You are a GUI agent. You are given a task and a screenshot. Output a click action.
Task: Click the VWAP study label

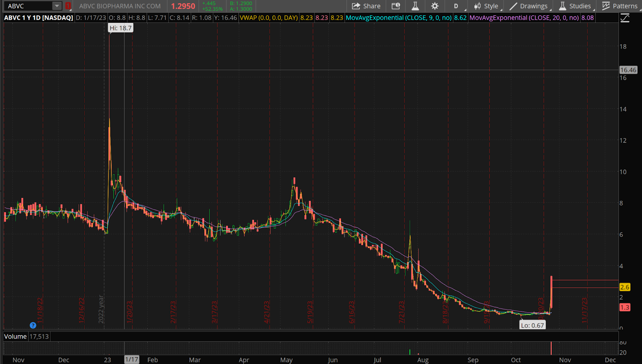coord(268,18)
